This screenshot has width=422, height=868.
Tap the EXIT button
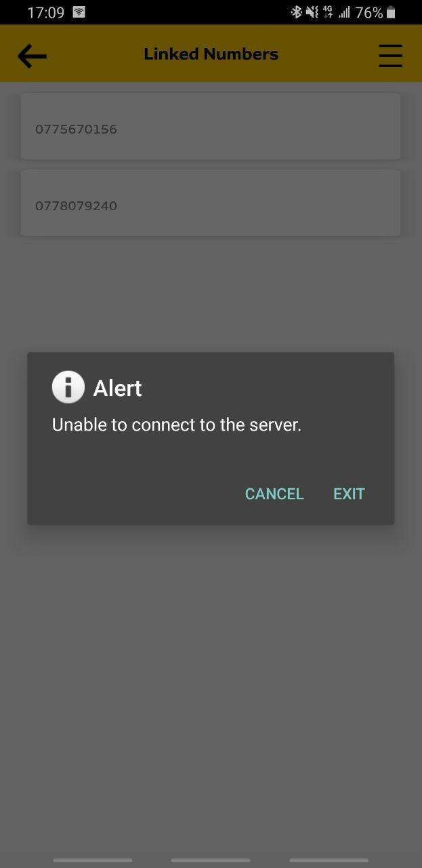click(349, 494)
